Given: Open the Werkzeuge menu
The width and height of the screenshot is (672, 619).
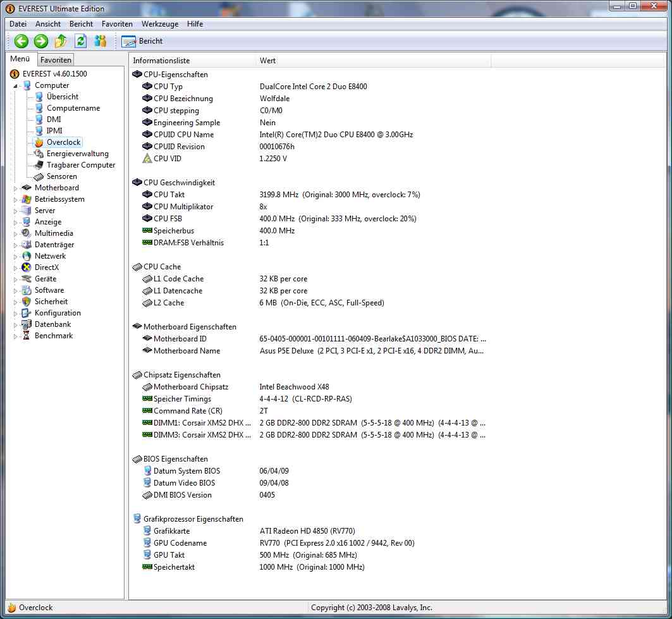Looking at the screenshot, I should coord(160,24).
